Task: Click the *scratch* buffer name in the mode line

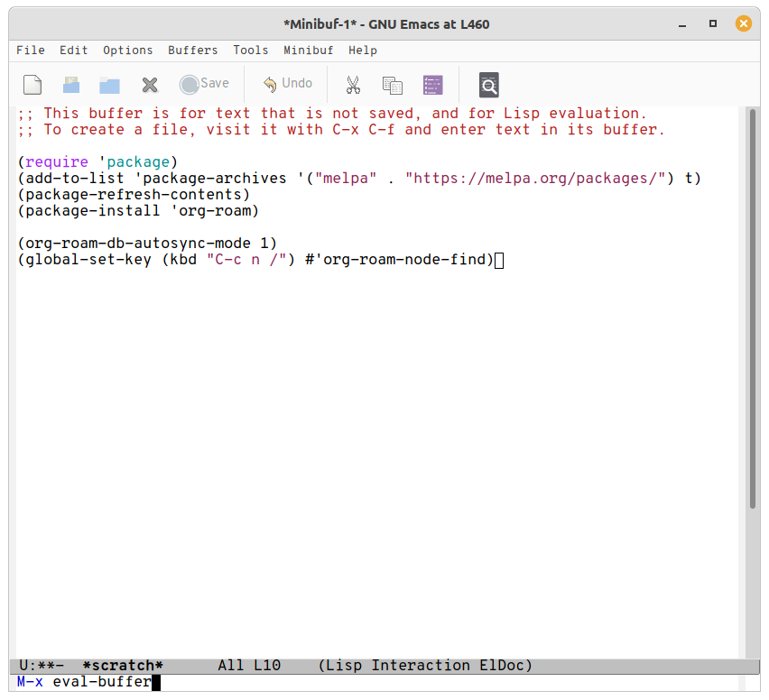Action: (120, 665)
